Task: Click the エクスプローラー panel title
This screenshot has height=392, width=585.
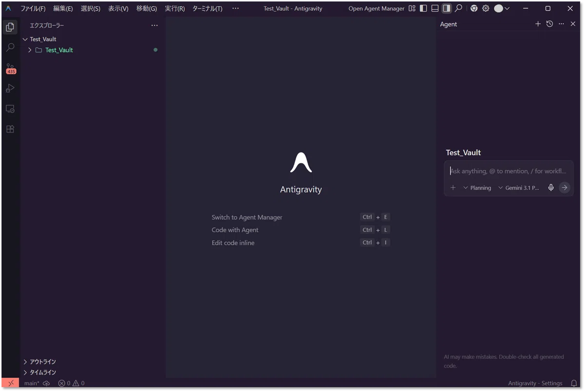Action: 47,25
